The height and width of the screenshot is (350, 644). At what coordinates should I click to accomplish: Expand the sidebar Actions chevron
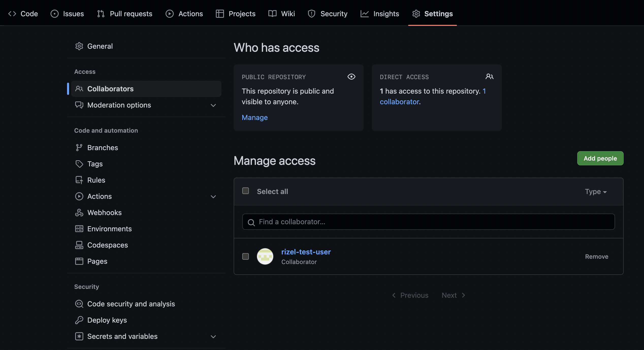[x=213, y=197]
